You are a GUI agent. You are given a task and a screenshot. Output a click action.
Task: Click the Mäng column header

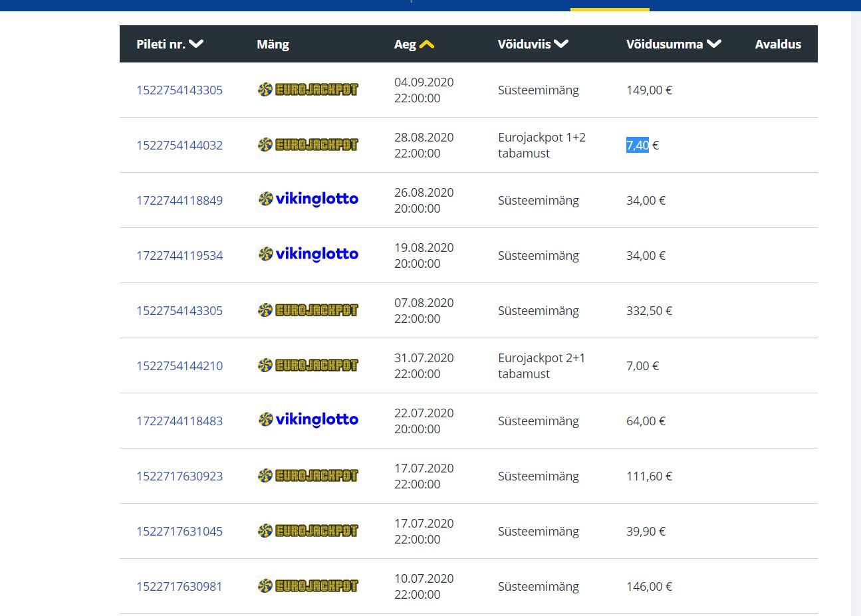[273, 45]
